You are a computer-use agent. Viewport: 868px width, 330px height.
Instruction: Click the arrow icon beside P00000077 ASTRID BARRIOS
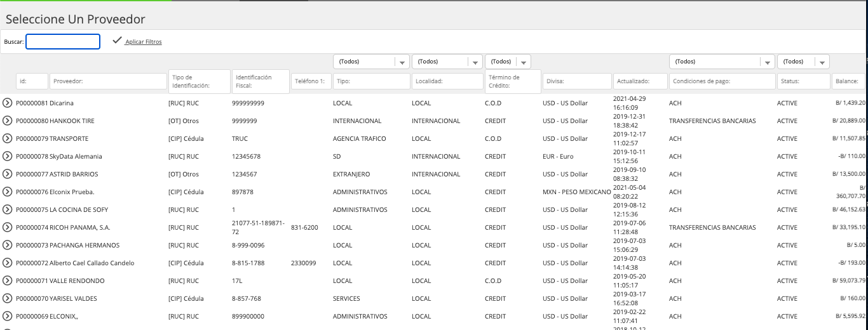[x=7, y=174]
